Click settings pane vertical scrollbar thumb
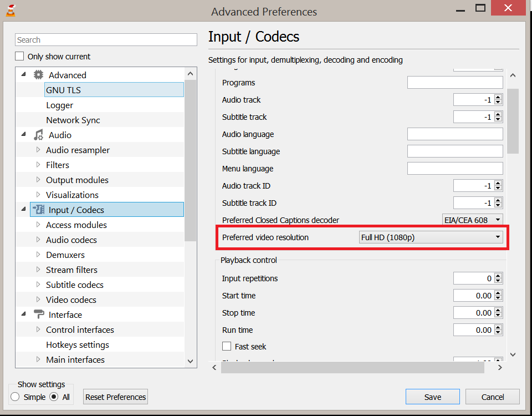This screenshot has width=532, height=416. tap(513, 121)
